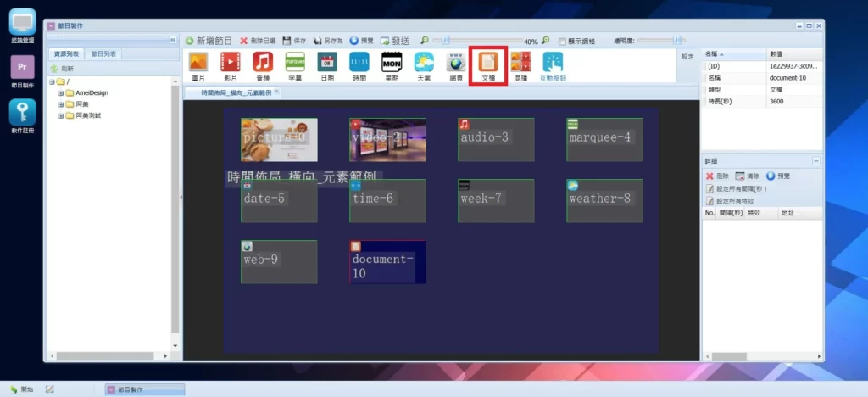Add an 音頻 (audio) element
Screen dimensions: 868x397
click(263, 64)
